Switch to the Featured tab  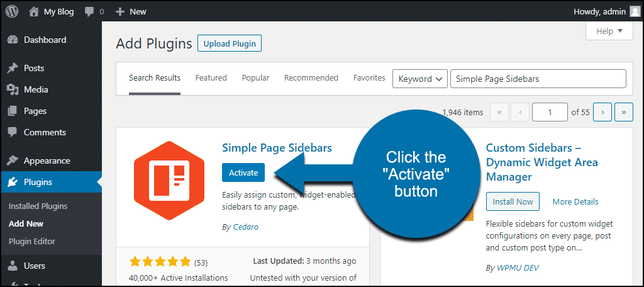[x=211, y=77]
